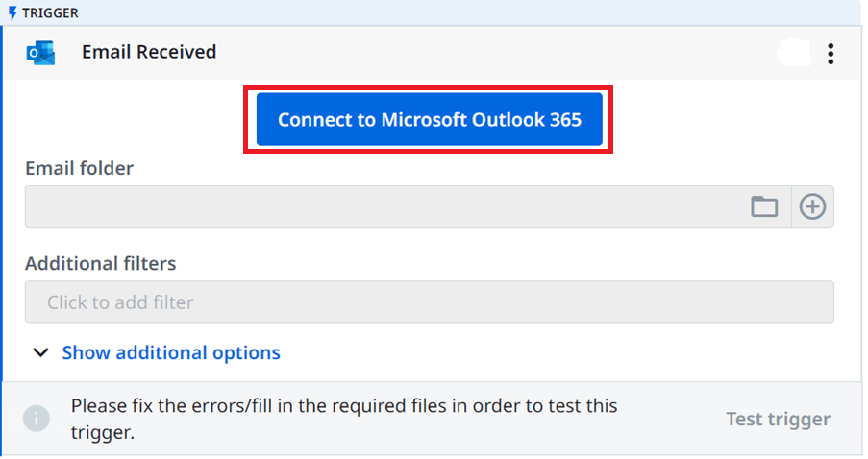Open the three-dot more options menu

coord(831,54)
